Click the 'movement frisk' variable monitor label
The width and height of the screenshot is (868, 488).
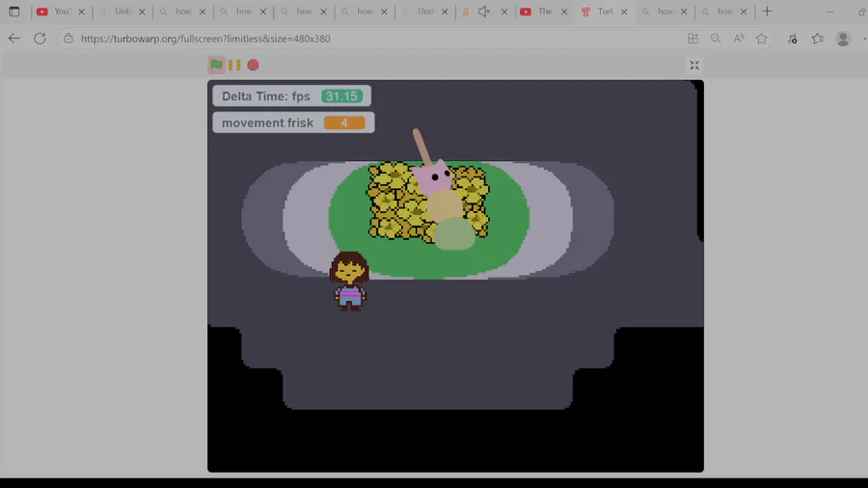click(x=267, y=122)
